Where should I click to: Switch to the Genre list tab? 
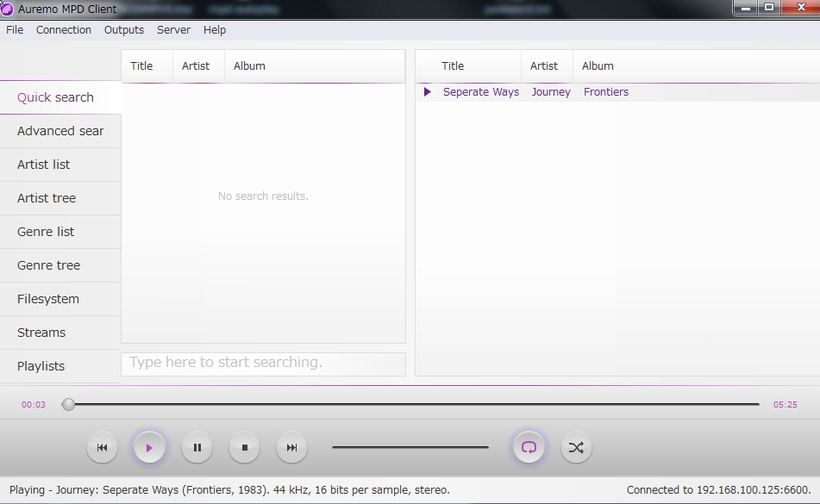pos(60,232)
